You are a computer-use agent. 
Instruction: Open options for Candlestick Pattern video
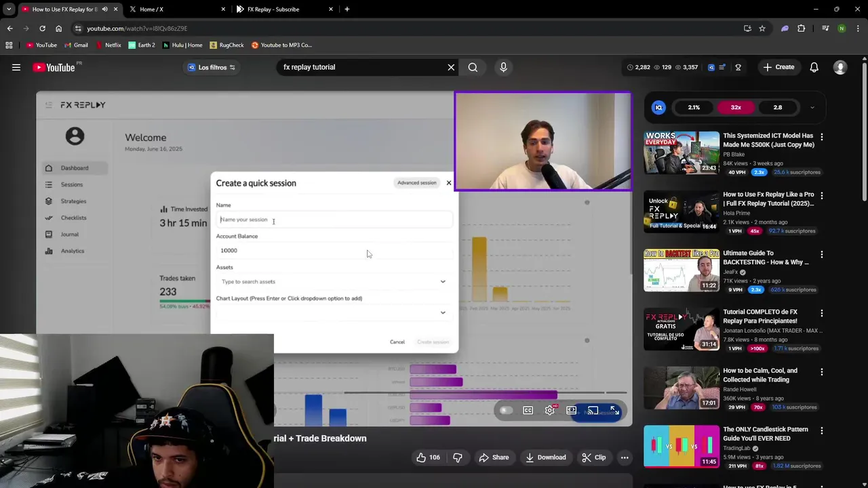click(821, 430)
